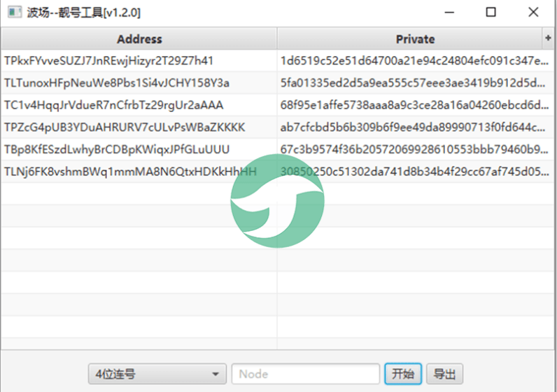Screen dimensions: 557x392
Task: Maximize the 波场 靓号工具 window
Action: pos(491,12)
